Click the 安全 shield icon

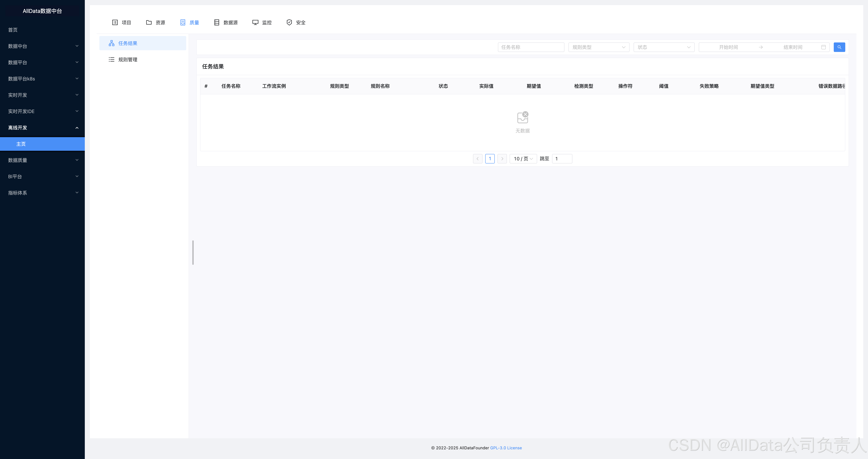289,23
